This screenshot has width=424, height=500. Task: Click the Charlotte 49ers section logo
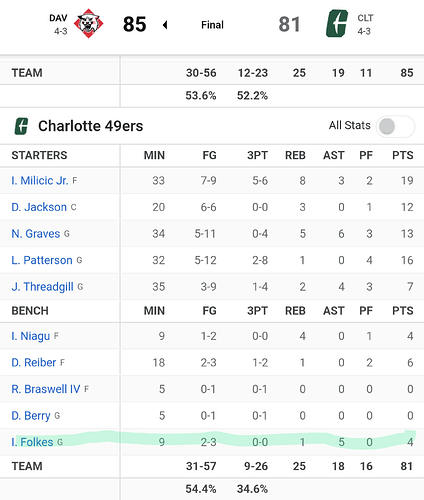click(x=21, y=126)
